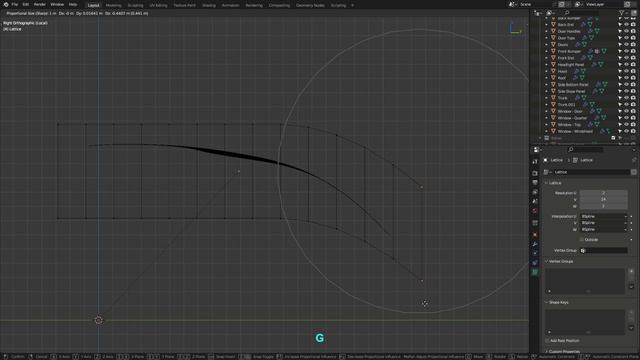Viewport: 640px width, 360px height.
Task: Toggle selectability arrow for Window - Door
Action: (620, 111)
